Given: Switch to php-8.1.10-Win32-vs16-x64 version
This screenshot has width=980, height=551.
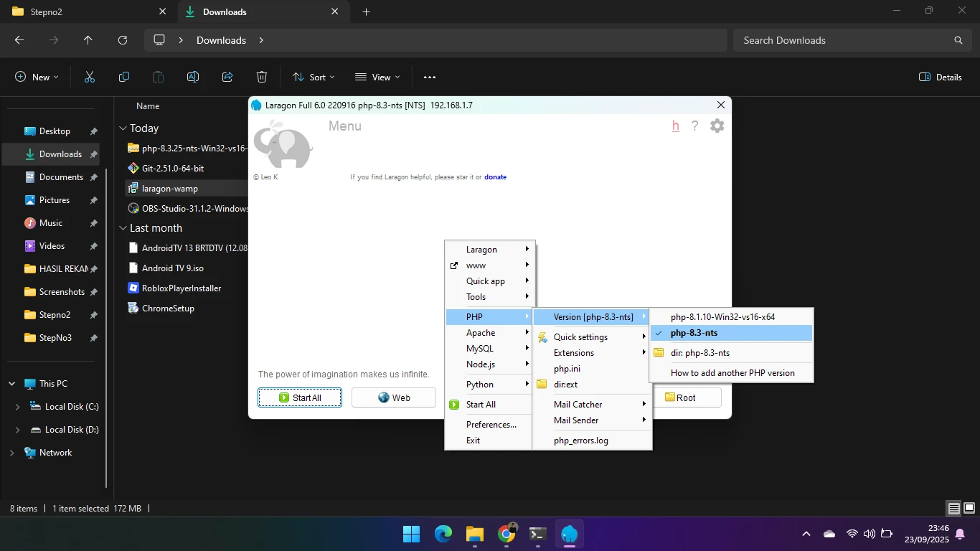Looking at the screenshot, I should click(722, 316).
